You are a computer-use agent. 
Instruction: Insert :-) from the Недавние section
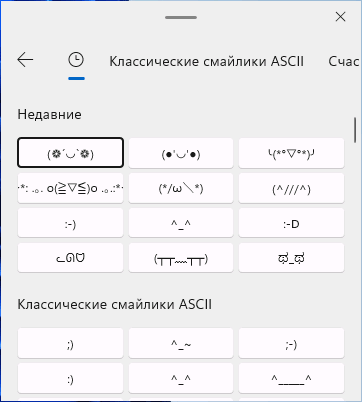coord(70,223)
